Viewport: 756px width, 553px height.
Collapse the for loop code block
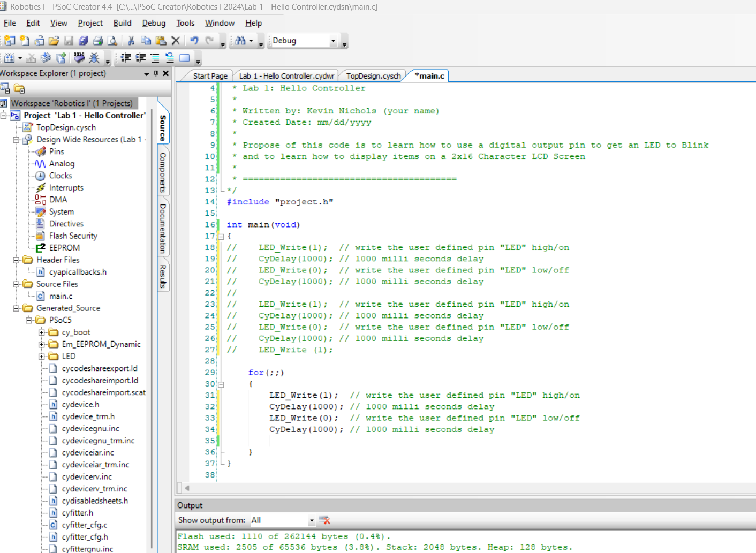(x=221, y=384)
